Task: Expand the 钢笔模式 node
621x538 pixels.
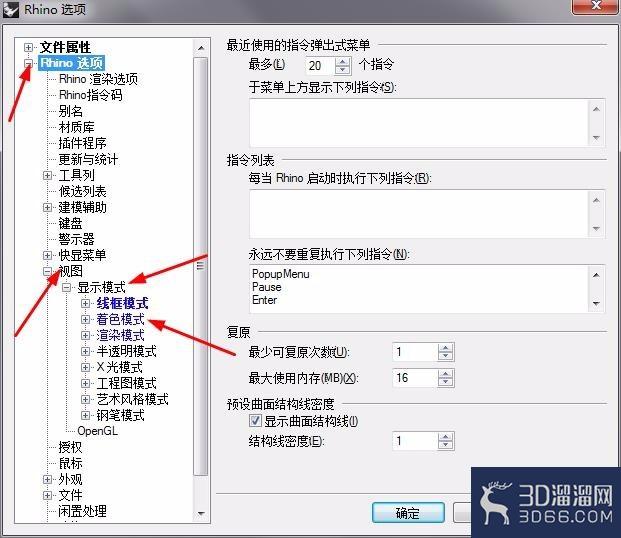Action: [x=85, y=415]
